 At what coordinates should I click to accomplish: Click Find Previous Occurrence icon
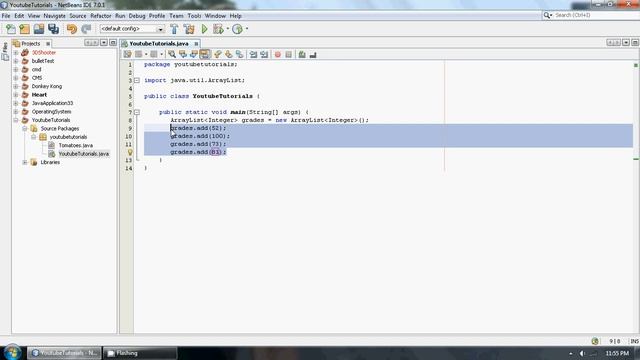tap(183, 54)
